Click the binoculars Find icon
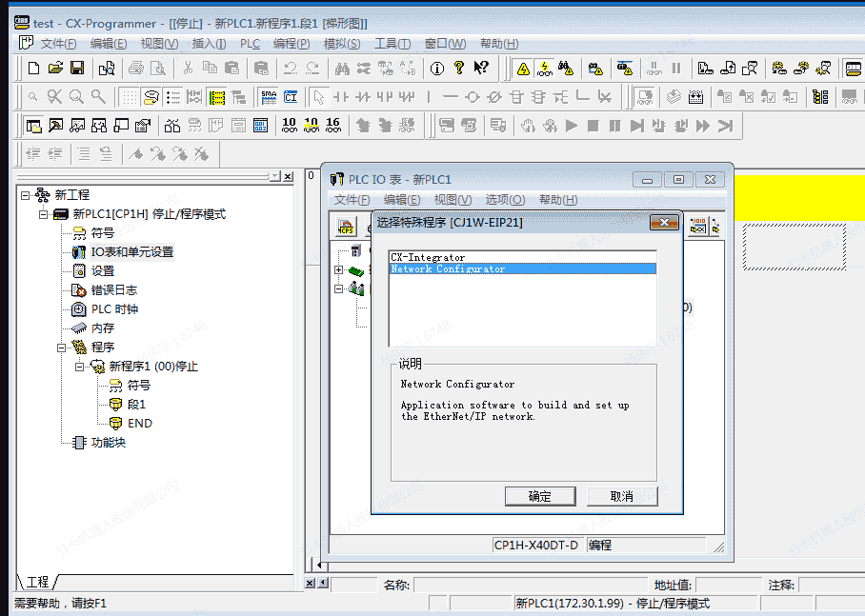Screen dimensions: 865x616 pos(342,68)
